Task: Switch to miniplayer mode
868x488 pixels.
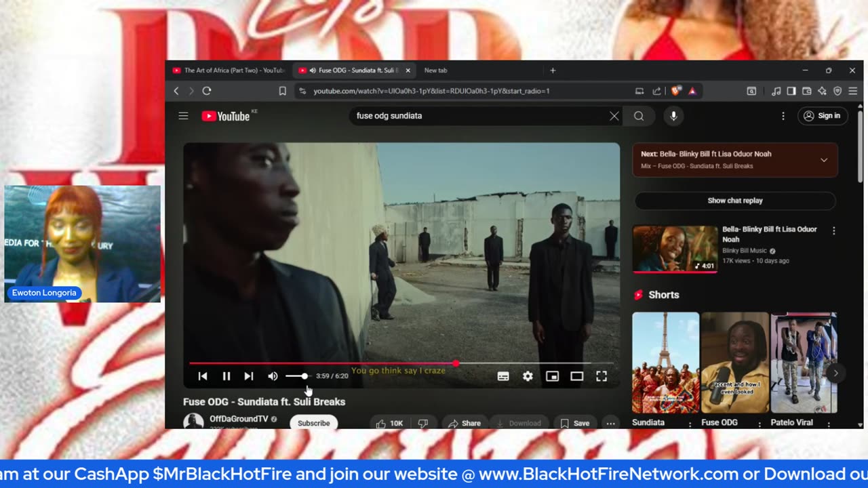Action: [x=552, y=376]
